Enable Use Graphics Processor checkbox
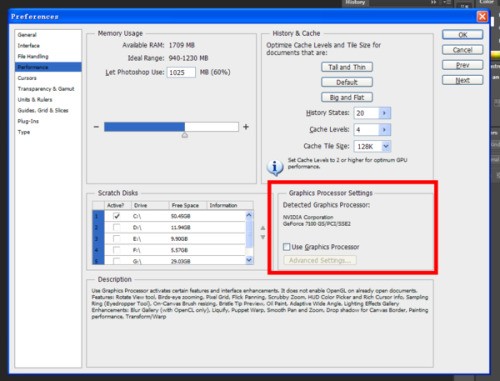This screenshot has width=500, height=381. [287, 247]
